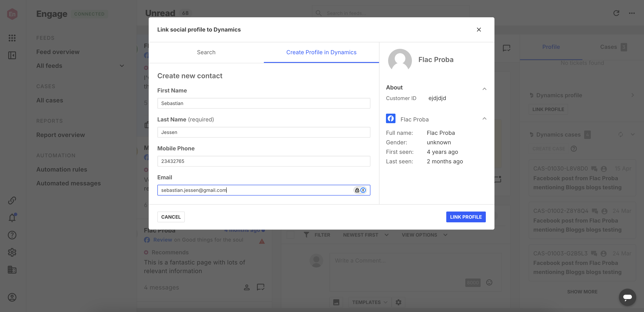Screen dimensions: 644x312
Task: Click the mark-done chat icon under 4 messages
Action: (260, 287)
